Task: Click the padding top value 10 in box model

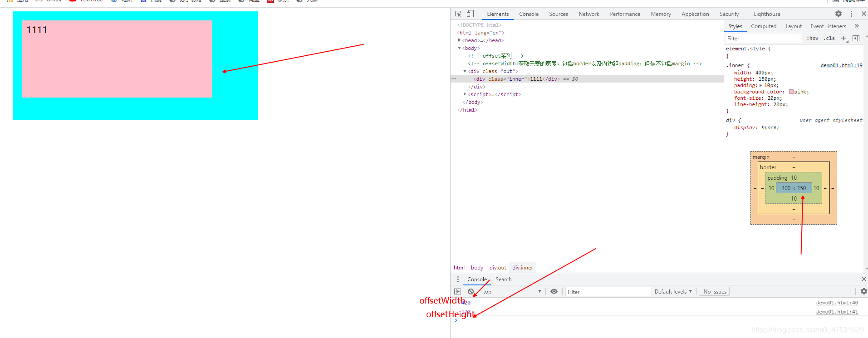Action: click(794, 178)
